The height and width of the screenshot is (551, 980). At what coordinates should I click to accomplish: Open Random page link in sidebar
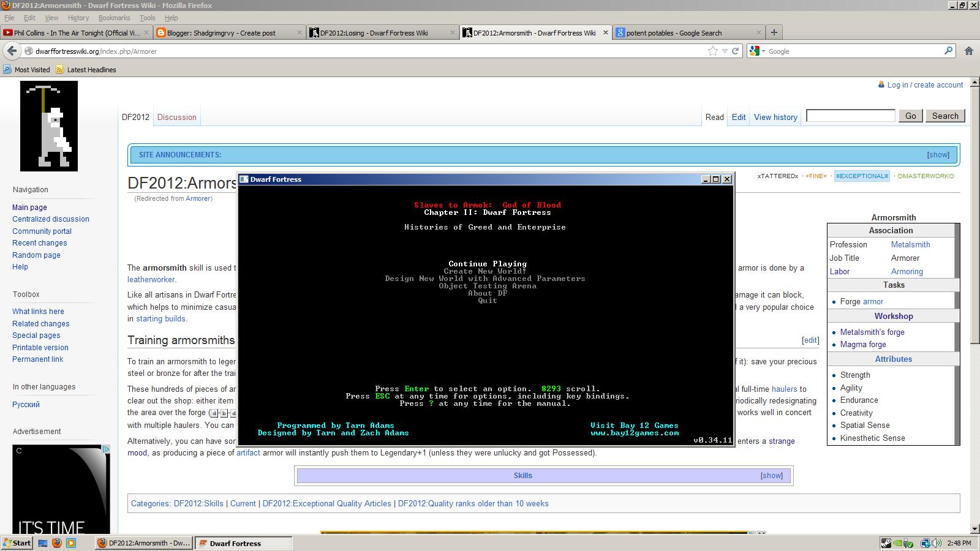pos(36,255)
